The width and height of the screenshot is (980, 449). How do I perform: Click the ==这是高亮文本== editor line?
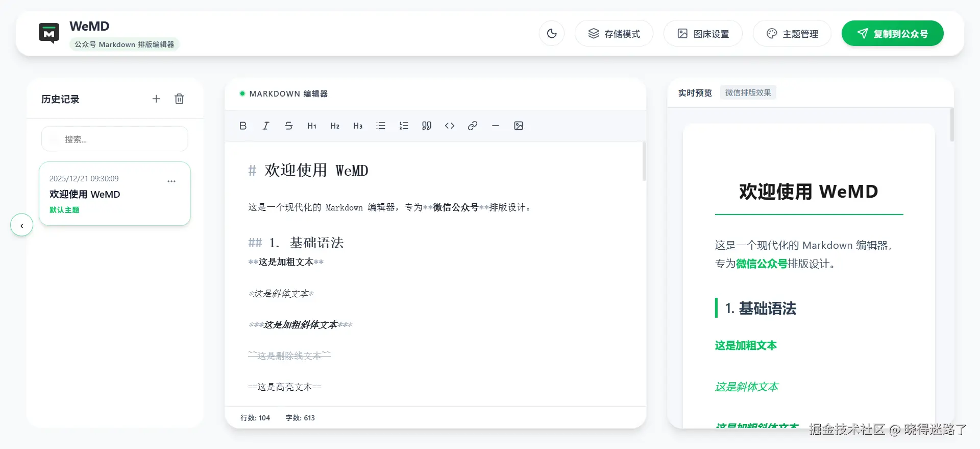(x=285, y=387)
